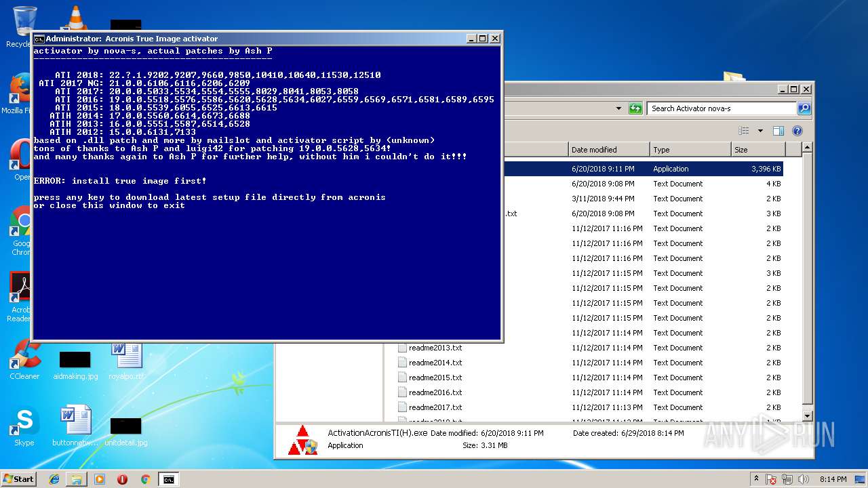Open Explorer Help question mark icon
Image resolution: width=868 pixels, height=488 pixels.
pyautogui.click(x=797, y=131)
